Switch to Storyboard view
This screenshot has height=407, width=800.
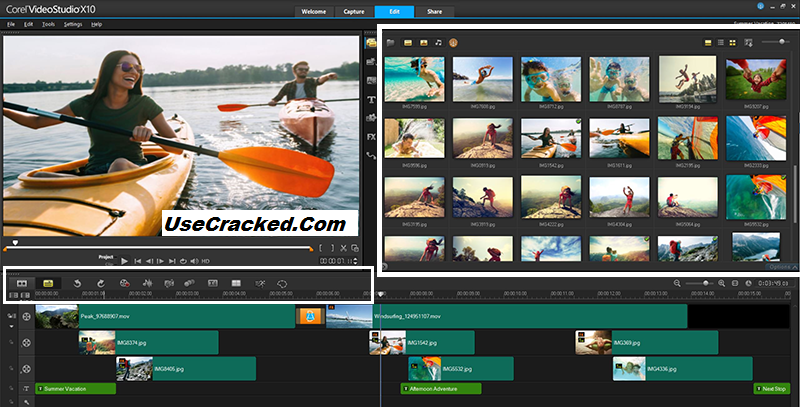(x=21, y=283)
